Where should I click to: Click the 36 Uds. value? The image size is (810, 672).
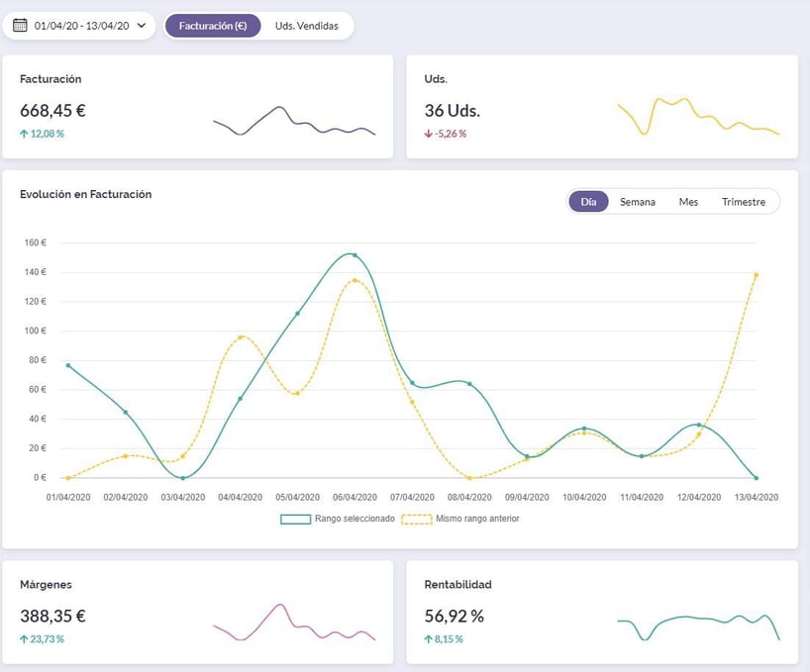pyautogui.click(x=452, y=111)
